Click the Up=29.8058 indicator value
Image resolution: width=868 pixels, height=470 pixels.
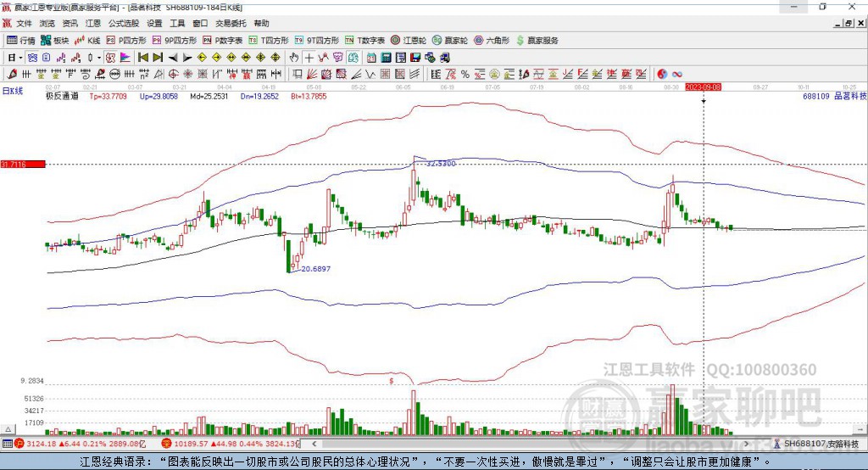(159, 96)
